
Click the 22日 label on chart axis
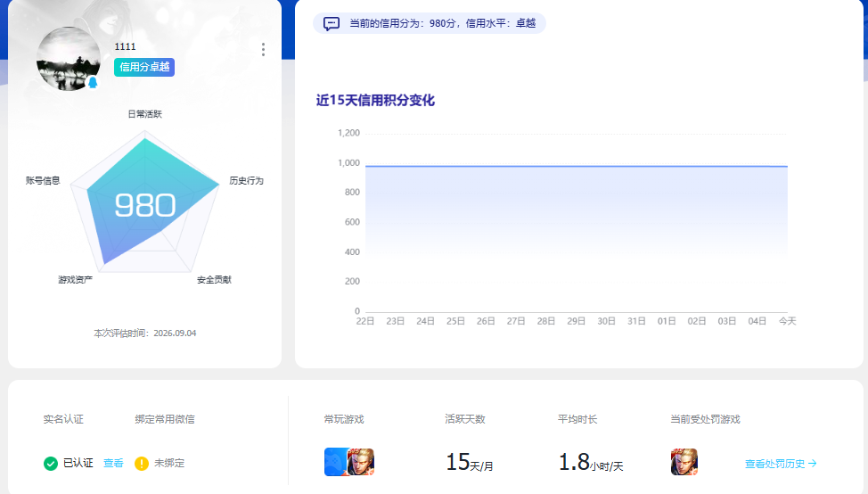365,321
